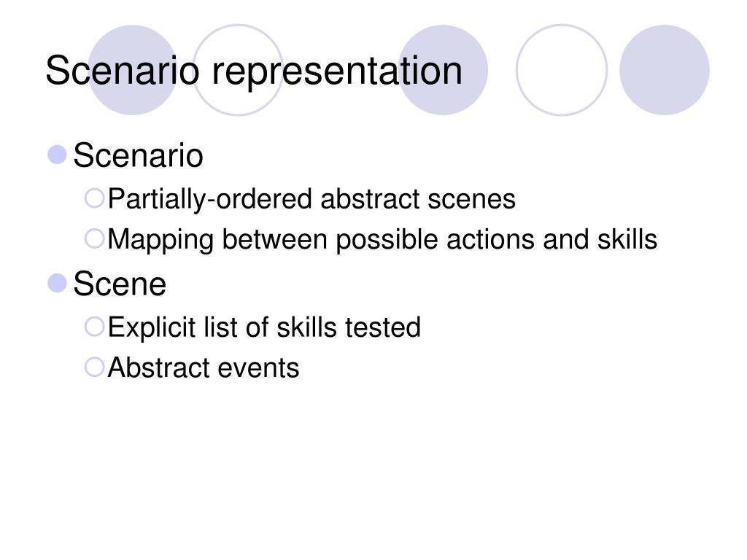The width and height of the screenshot is (747, 560).
Task: Select 'Mapping between possible actions and skills' line
Action: 382,239
